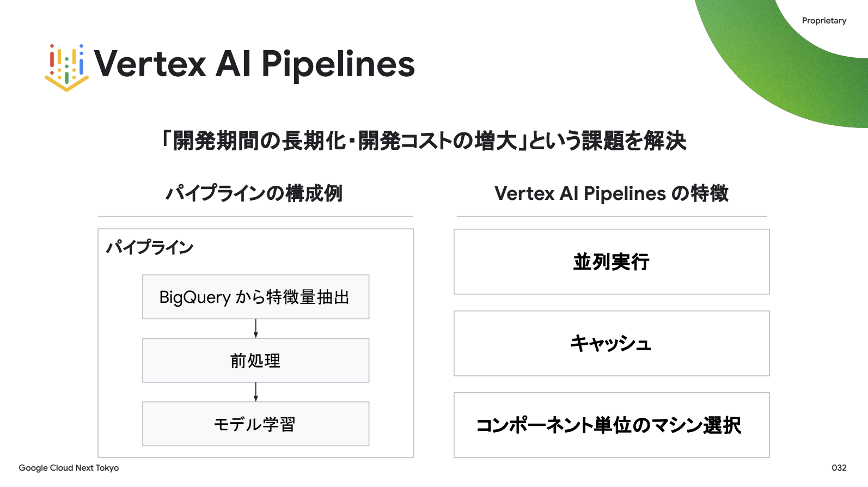The height and width of the screenshot is (487, 868).
Task: Click the 'モデル学習' step box
Action: (255, 424)
